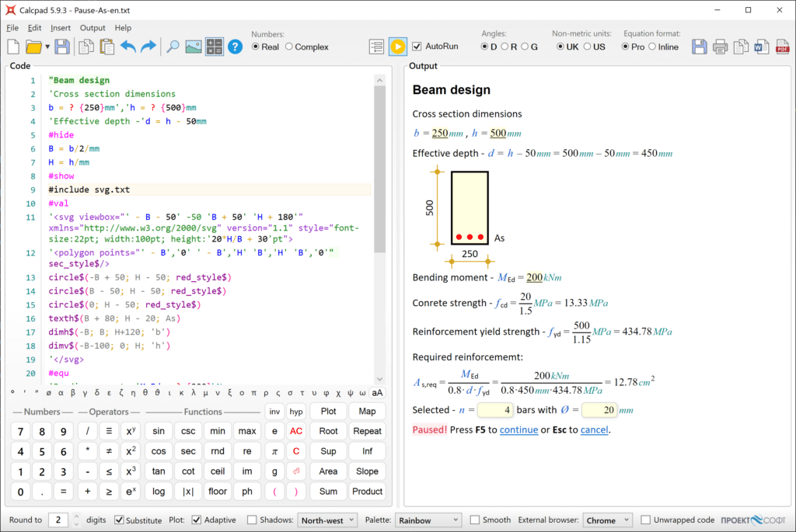Select Complex numbers mode

coord(306,47)
